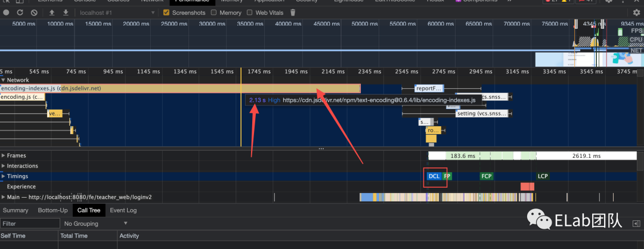Screen dimensions: 644x249
Task: Select the ro... network request bar
Action: pos(434,130)
